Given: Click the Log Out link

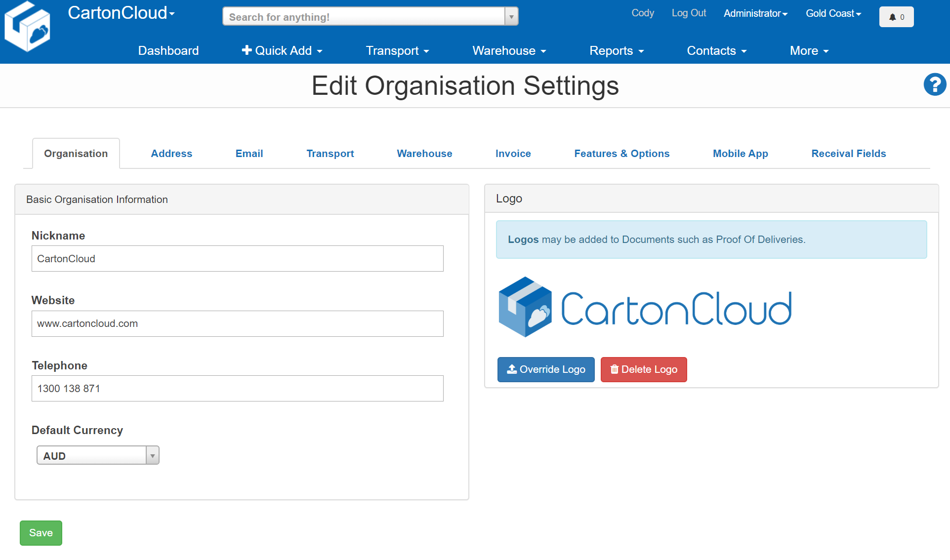Looking at the screenshot, I should 689,13.
